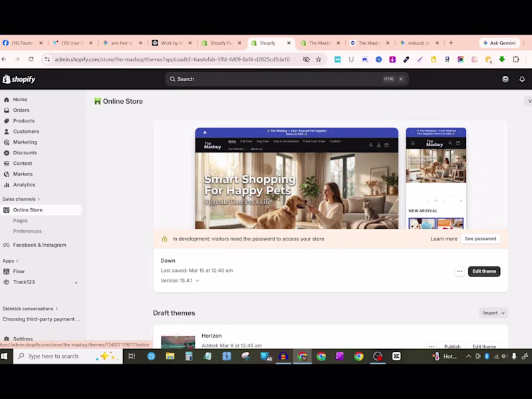
Task: Open Discounts in the sidebar
Action: pyautogui.click(x=25, y=153)
